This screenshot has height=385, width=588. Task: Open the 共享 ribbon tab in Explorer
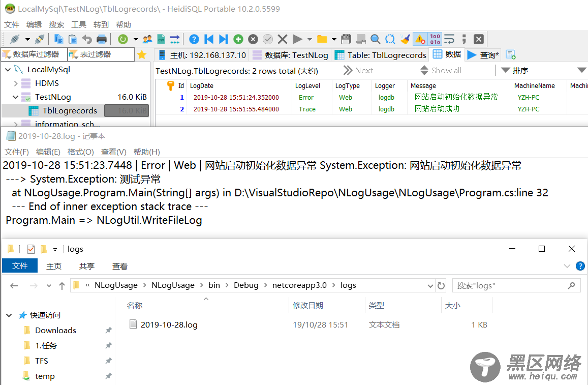coord(87,266)
